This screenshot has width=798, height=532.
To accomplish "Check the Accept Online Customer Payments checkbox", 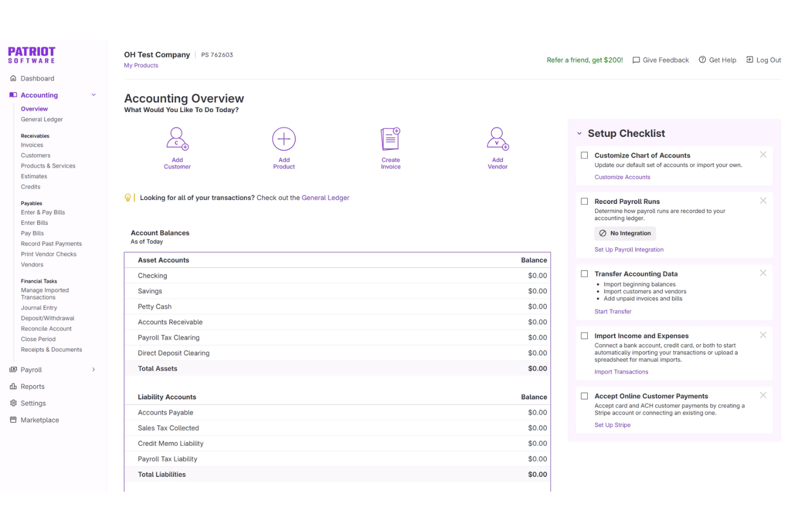I will 584,396.
